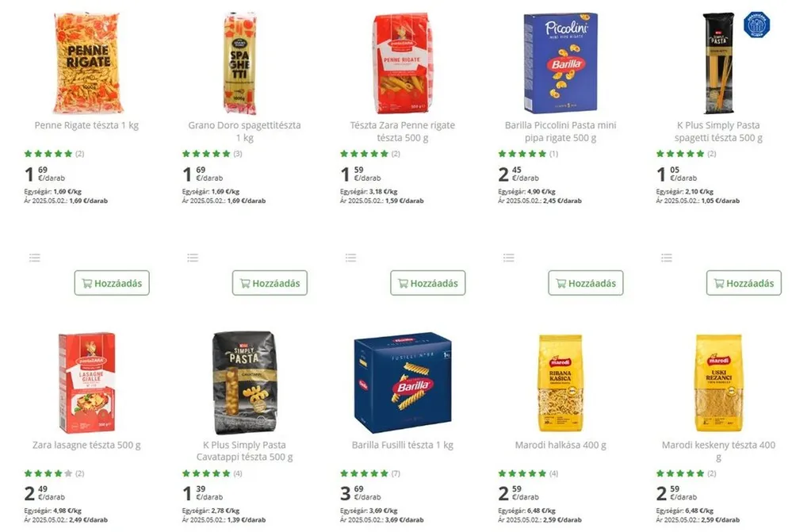Click the star rating of Barilla Fusilli tészta
The height and width of the screenshot is (532, 792).
coord(365,473)
